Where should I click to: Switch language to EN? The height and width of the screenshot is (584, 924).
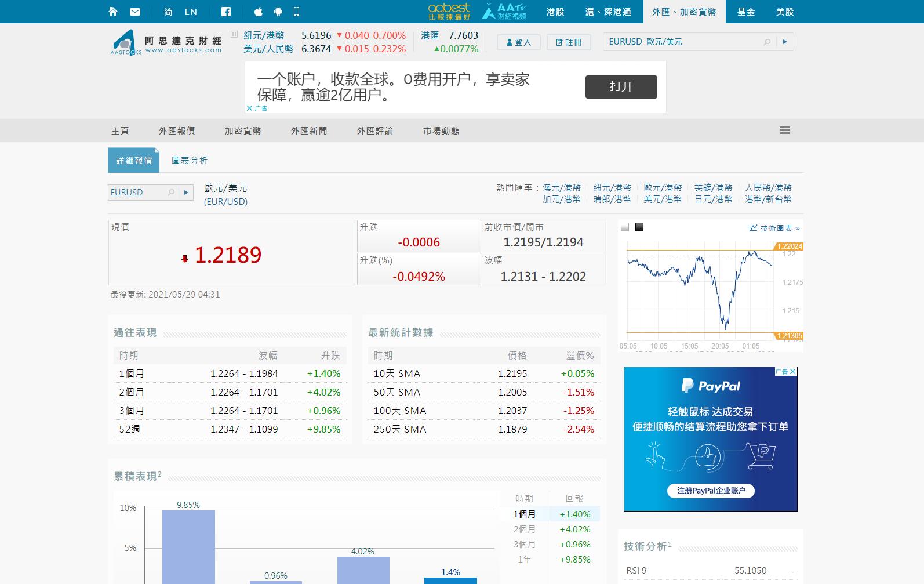tap(191, 12)
